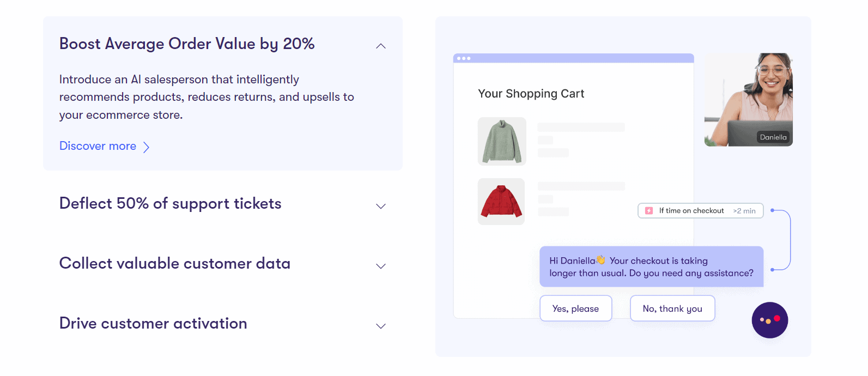This screenshot has height=376, width=868.
Task: Click the Boost Average Order Value heading
Action: 187,44
